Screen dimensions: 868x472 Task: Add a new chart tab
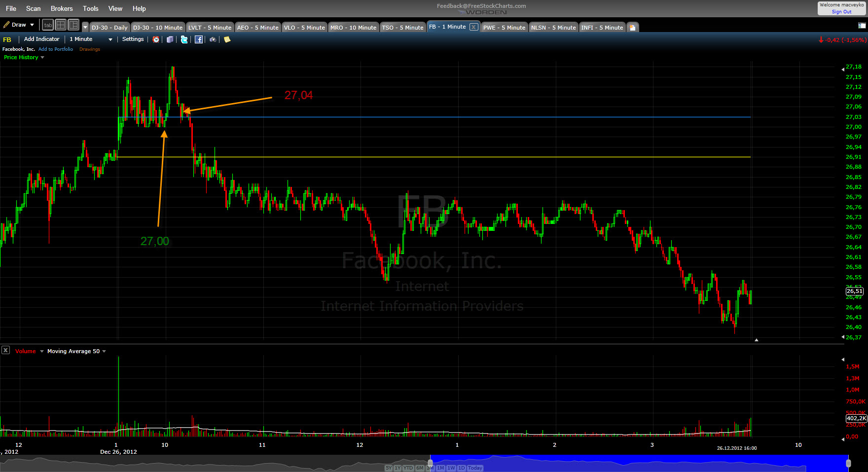[x=632, y=28]
